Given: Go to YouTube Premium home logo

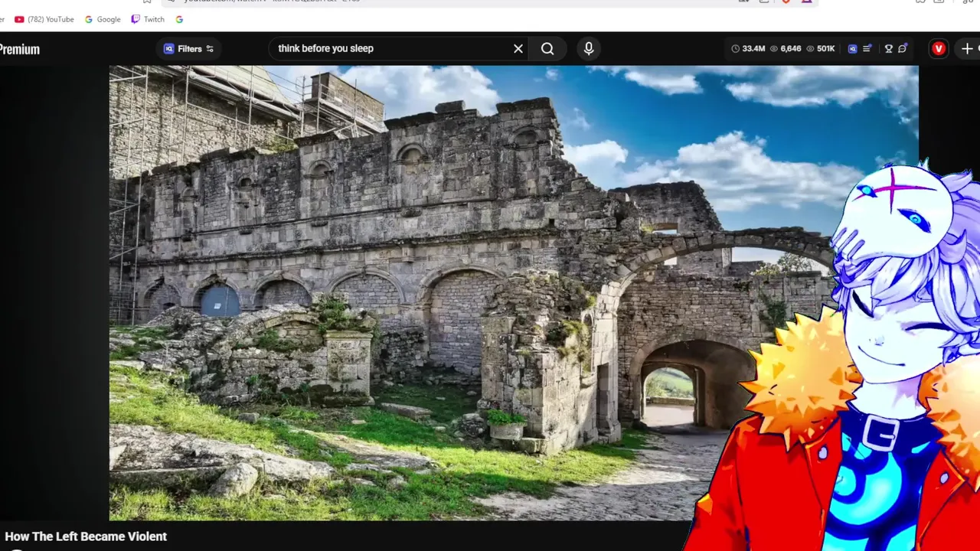Looking at the screenshot, I should pyautogui.click(x=19, y=49).
